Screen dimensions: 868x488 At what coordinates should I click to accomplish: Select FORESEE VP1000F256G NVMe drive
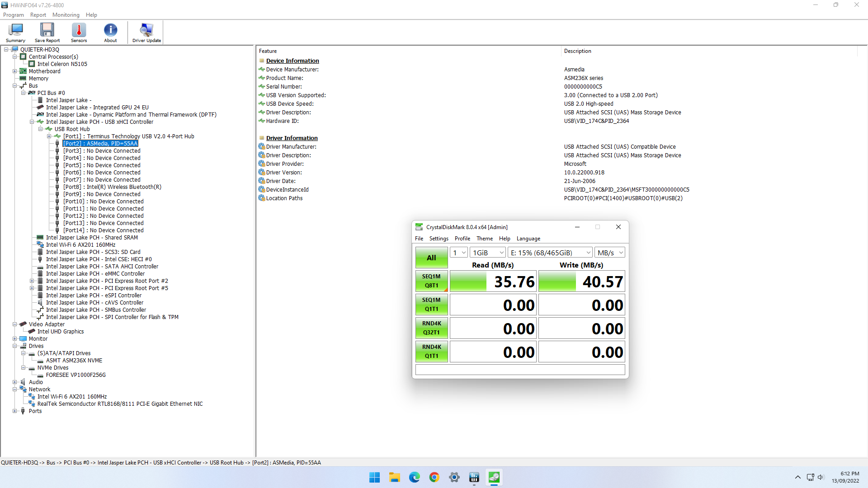(x=75, y=375)
